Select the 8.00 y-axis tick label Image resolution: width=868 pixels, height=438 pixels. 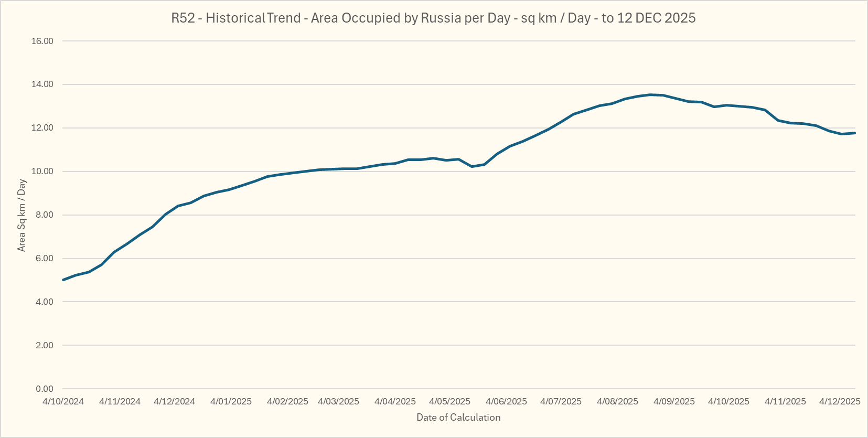point(44,215)
